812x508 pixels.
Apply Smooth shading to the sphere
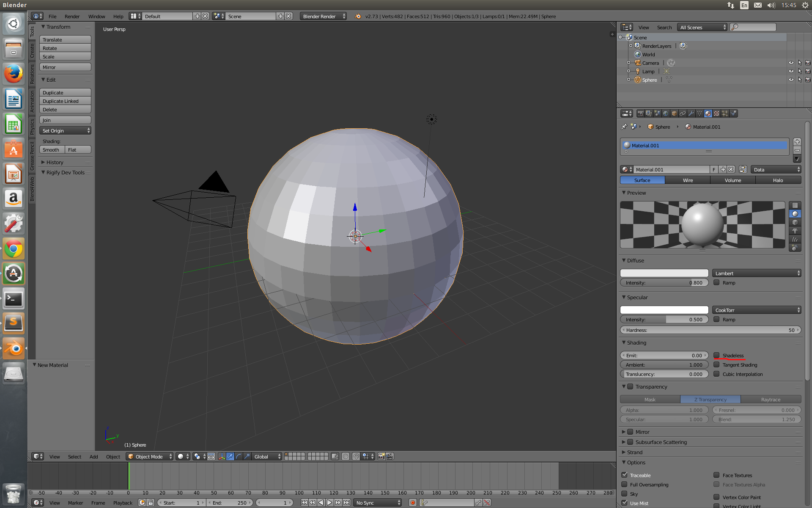click(x=52, y=150)
